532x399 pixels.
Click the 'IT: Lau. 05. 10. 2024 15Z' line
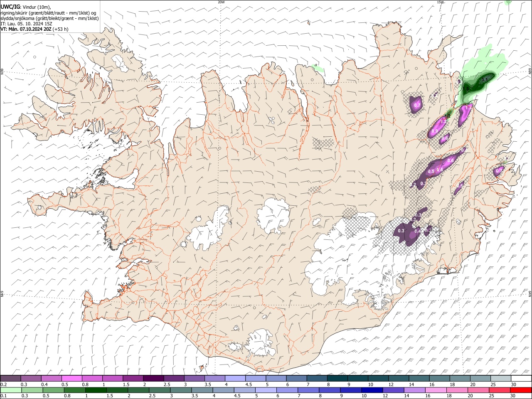(26, 24)
